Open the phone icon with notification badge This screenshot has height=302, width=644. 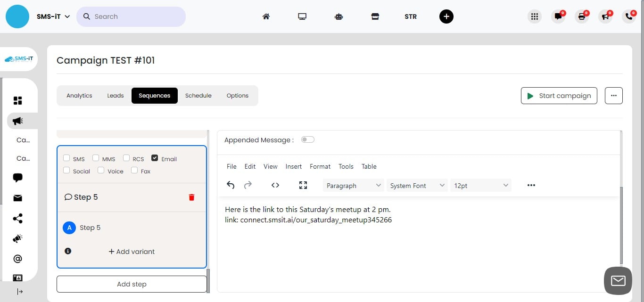pyautogui.click(x=629, y=16)
